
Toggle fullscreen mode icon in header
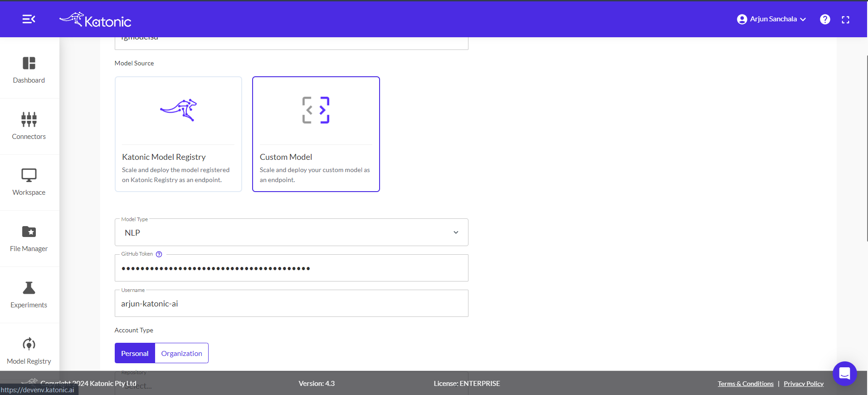(x=845, y=20)
